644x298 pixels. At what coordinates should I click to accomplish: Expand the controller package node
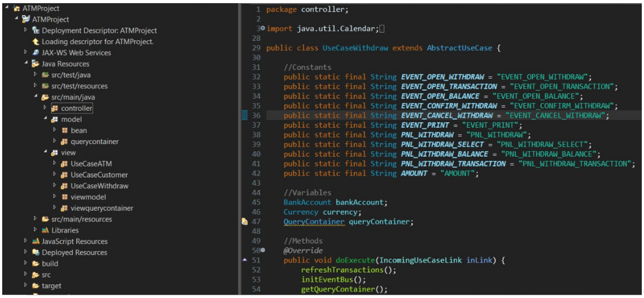tap(45, 107)
